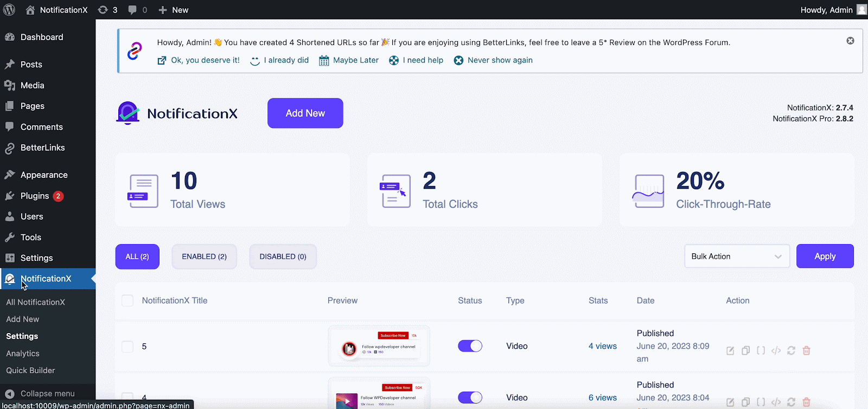This screenshot has width=868, height=409.
Task: Click 'Maybe Later' link
Action: click(x=356, y=60)
